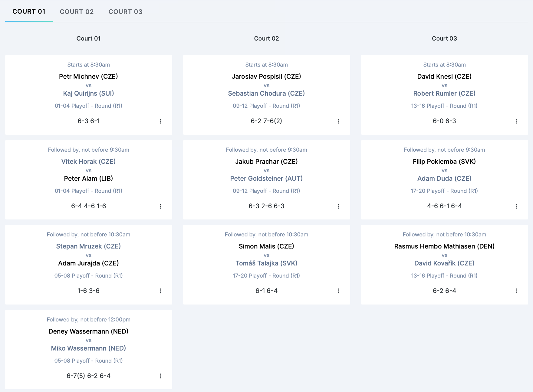Open Peter Goldsteiner (AUT) player link
533x392 pixels.
pos(266,179)
